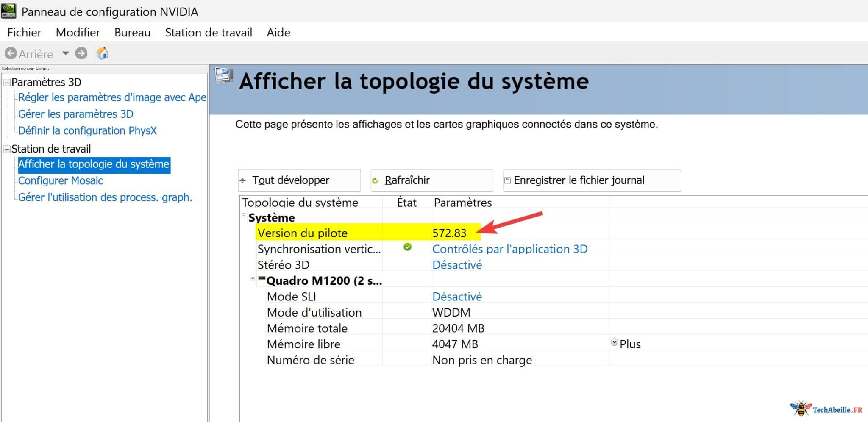Click the system topology header icon
The height and width of the screenshot is (422, 868).
[x=224, y=75]
